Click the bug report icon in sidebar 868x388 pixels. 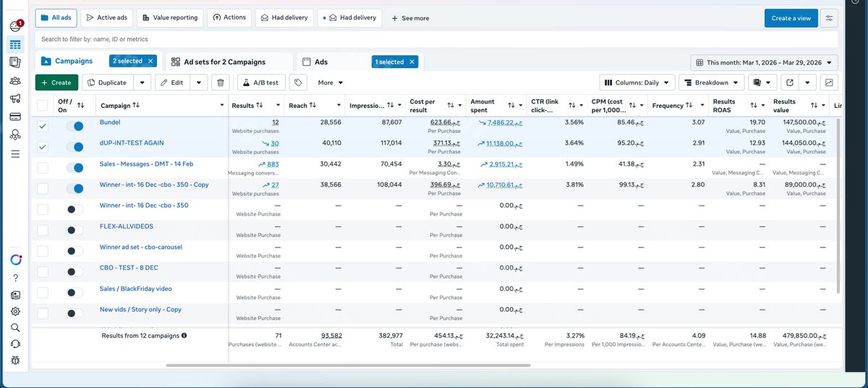pos(16,359)
